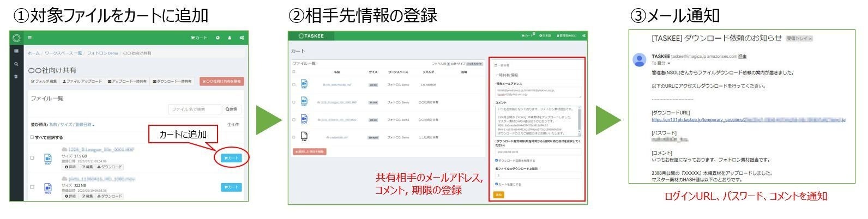Focus the ファイル名で検索 search field
The height and width of the screenshot is (219, 868).
point(195,109)
